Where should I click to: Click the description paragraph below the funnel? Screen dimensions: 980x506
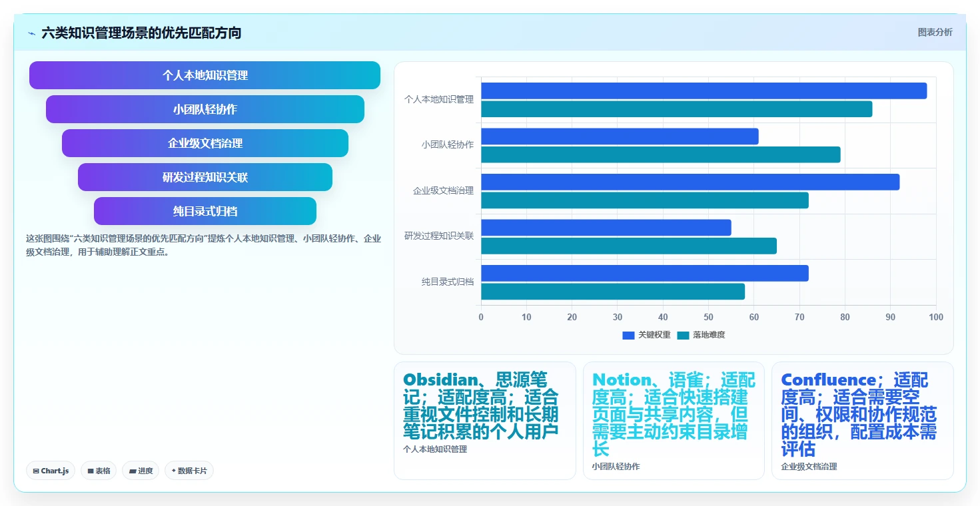click(203, 245)
